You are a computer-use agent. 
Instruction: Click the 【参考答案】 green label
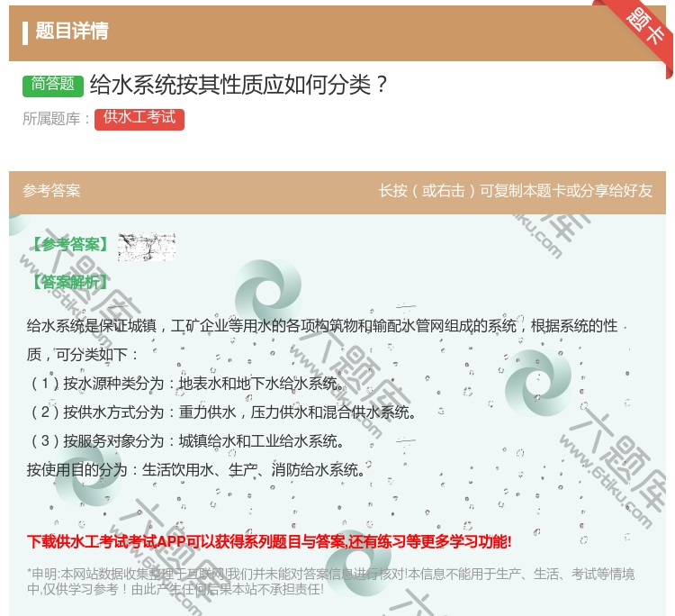pyautogui.click(x=70, y=245)
